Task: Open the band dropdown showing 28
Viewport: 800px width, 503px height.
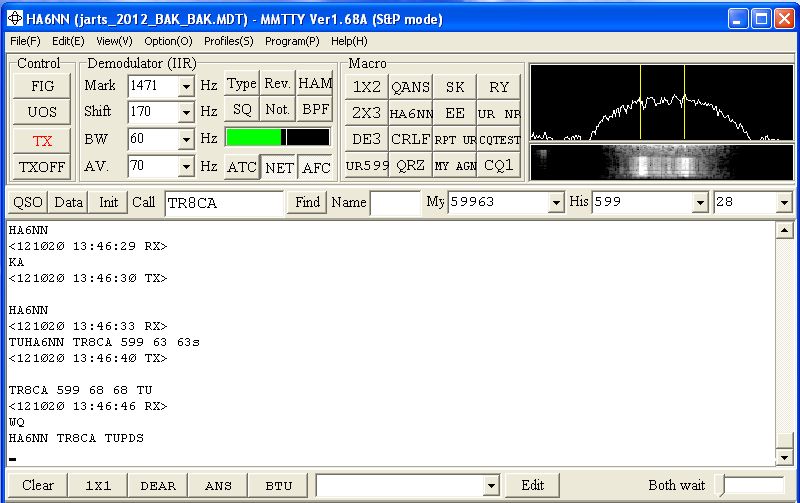Action: (x=784, y=203)
